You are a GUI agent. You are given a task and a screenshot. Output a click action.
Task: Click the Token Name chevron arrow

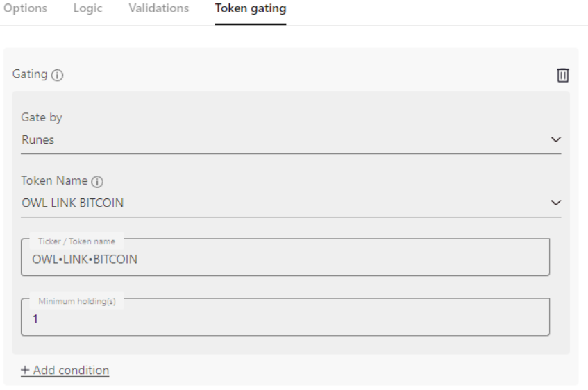(555, 203)
